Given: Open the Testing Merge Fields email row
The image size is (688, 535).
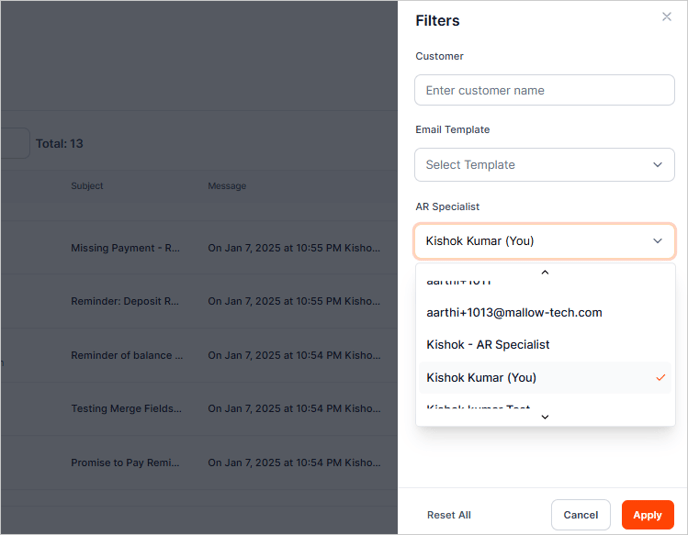Looking at the screenshot, I should 126,409.
